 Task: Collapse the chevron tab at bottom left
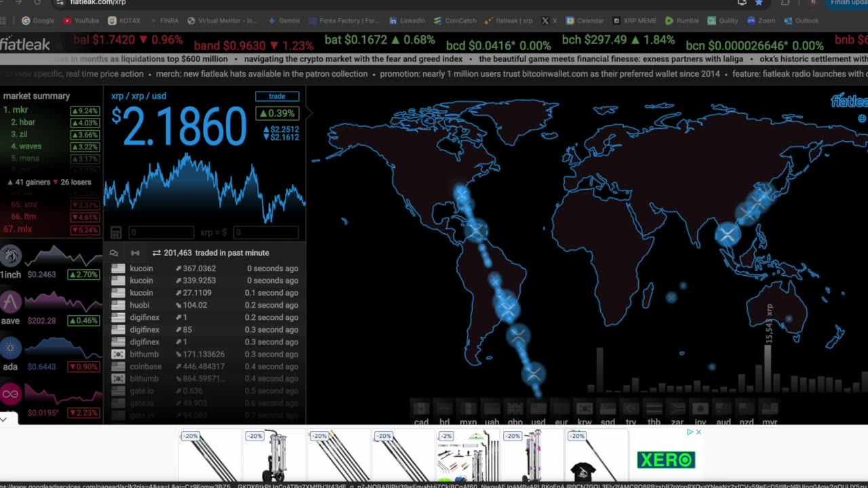[4, 419]
